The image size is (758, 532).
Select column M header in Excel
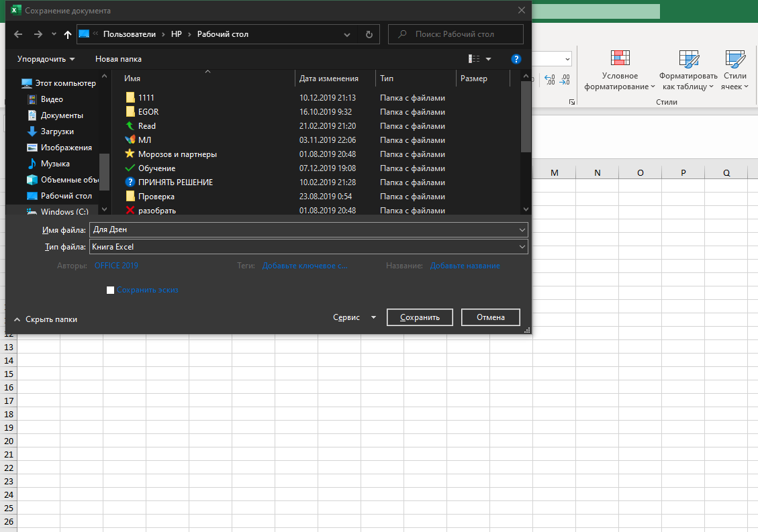555,172
